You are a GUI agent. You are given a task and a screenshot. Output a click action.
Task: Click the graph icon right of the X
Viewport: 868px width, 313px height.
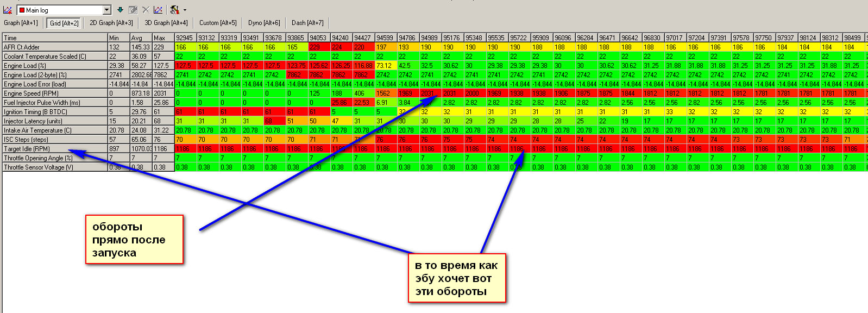(158, 10)
